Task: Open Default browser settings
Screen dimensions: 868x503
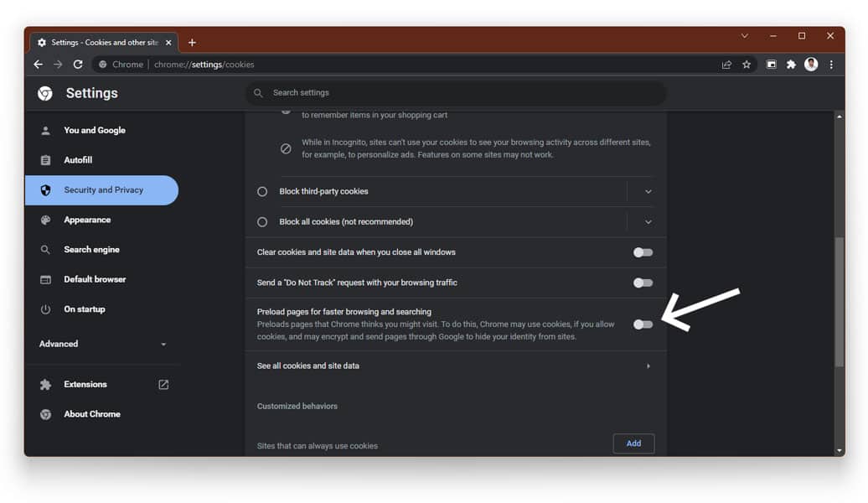Action: pos(102,280)
